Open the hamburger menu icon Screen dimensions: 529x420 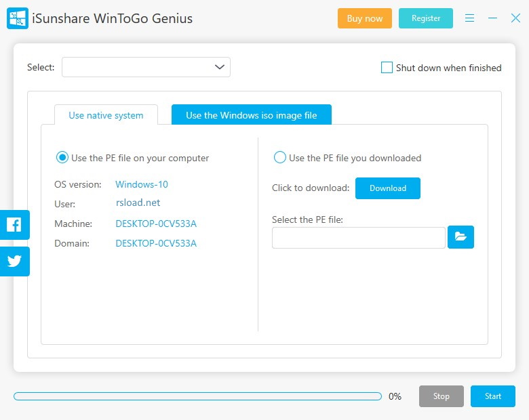coord(470,18)
